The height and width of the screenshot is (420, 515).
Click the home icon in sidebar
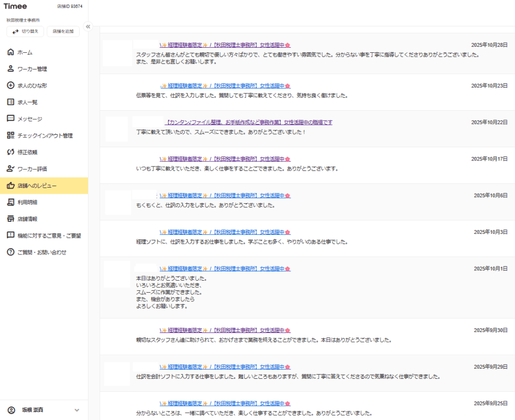(11, 52)
